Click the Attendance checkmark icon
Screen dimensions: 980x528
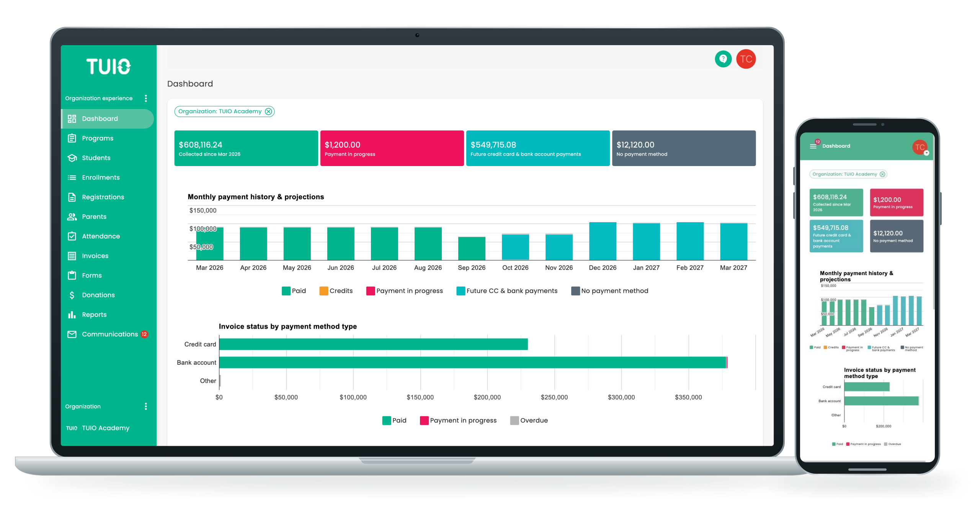pos(72,236)
